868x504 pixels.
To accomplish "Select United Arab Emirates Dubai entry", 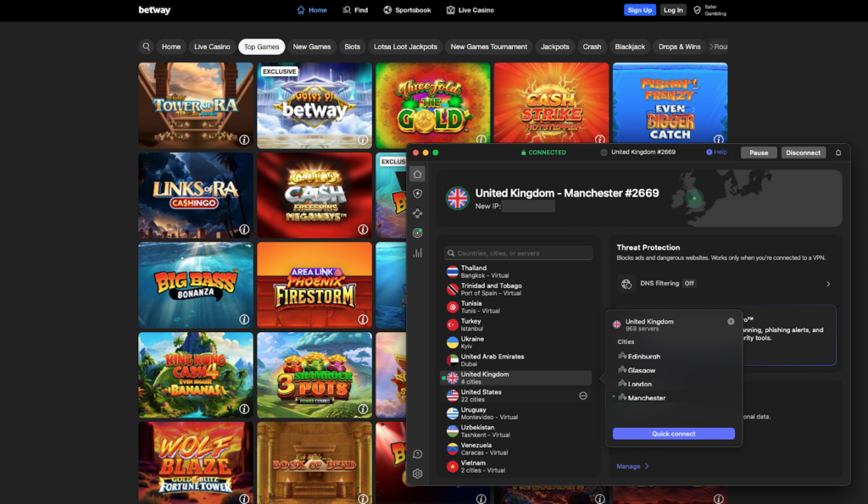I will point(516,360).
